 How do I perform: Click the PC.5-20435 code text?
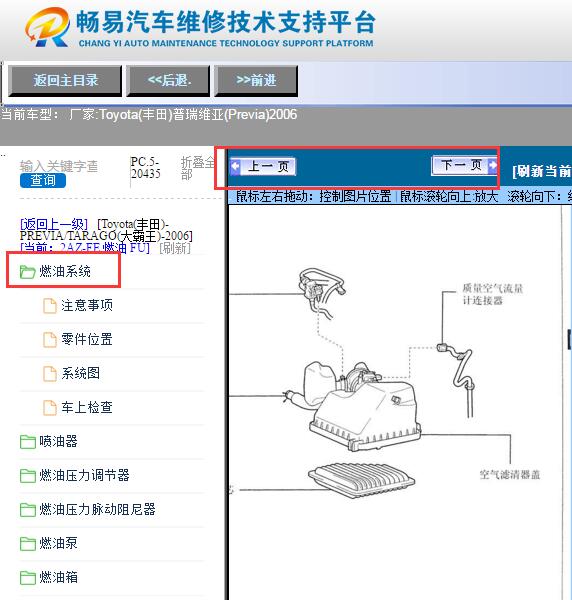click(145, 168)
